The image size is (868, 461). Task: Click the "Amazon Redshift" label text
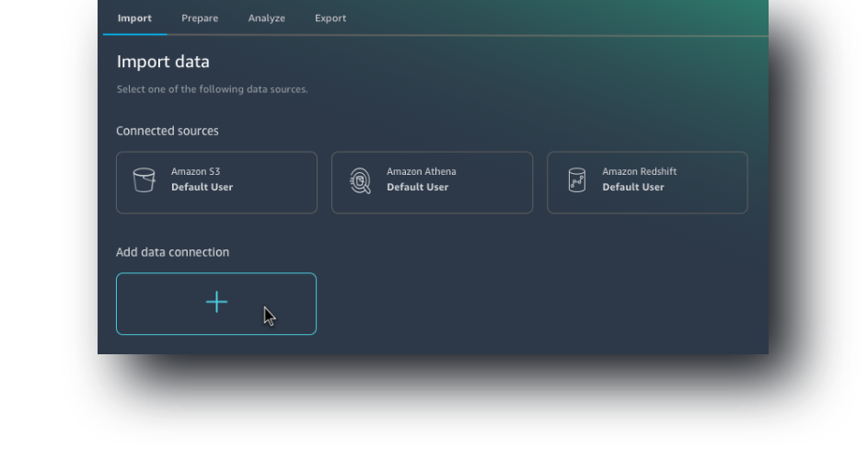(640, 171)
